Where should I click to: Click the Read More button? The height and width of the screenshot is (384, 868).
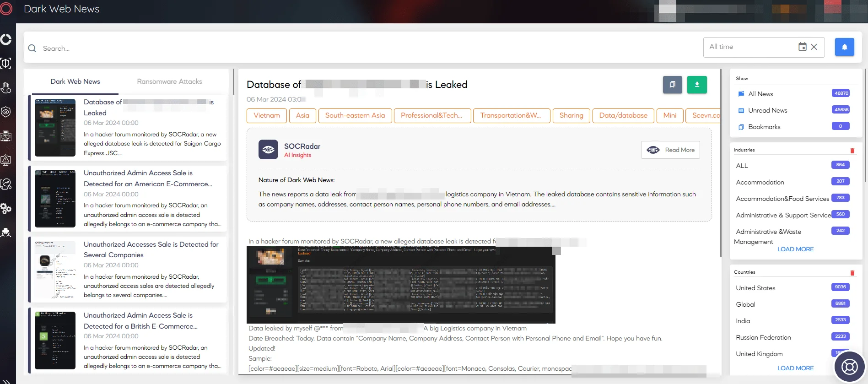coord(670,150)
